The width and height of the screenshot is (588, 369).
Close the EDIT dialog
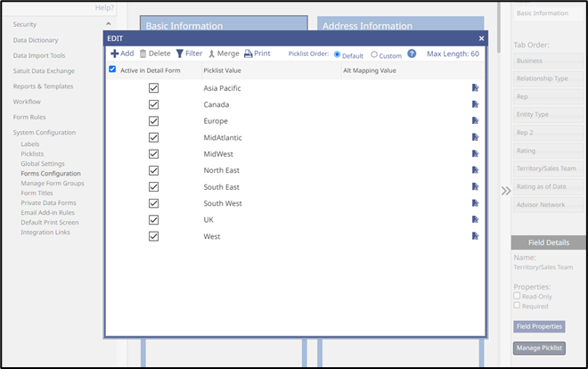pyautogui.click(x=481, y=38)
